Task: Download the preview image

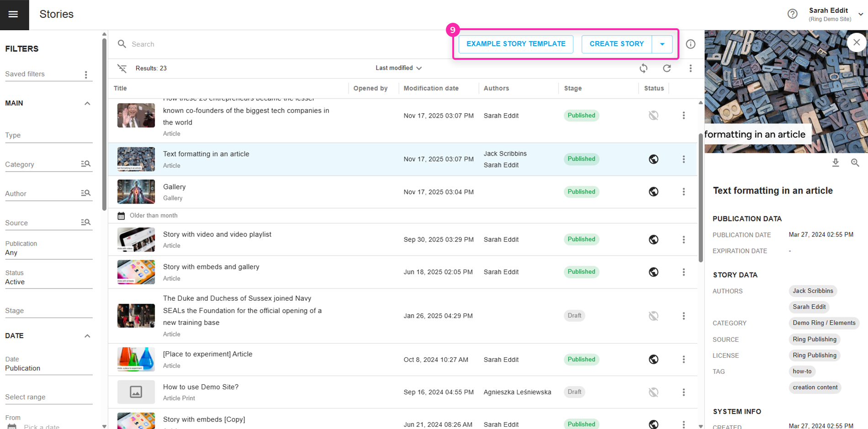Action: pos(835,163)
